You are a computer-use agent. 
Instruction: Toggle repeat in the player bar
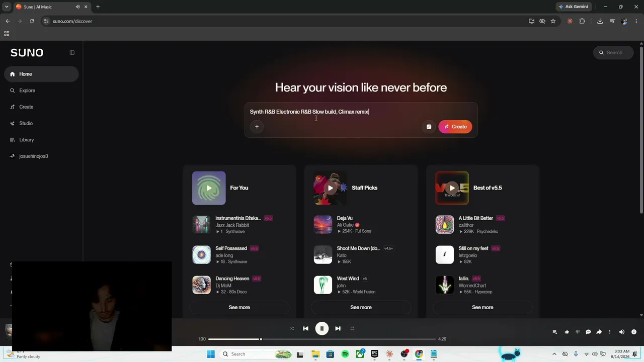coord(352,329)
